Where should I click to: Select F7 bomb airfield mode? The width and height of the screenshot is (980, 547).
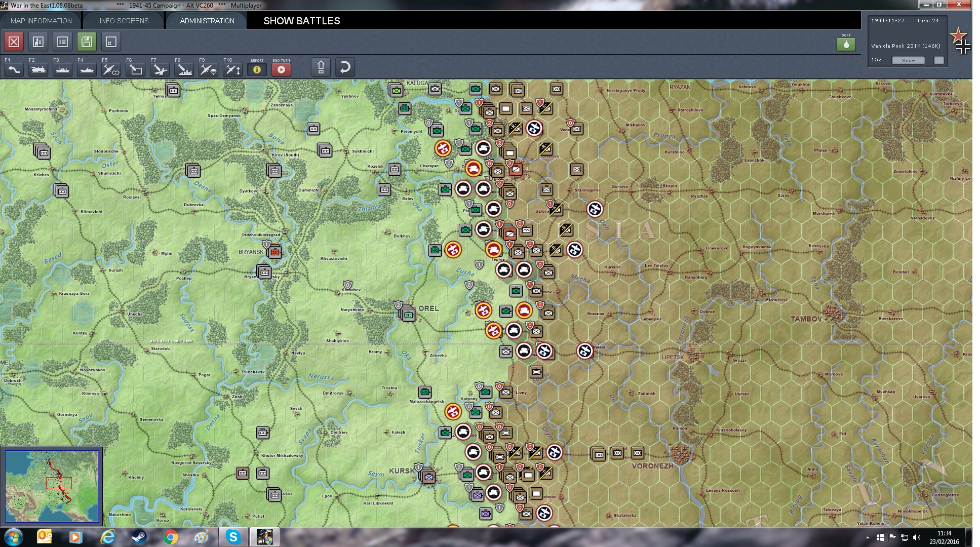pyautogui.click(x=160, y=69)
